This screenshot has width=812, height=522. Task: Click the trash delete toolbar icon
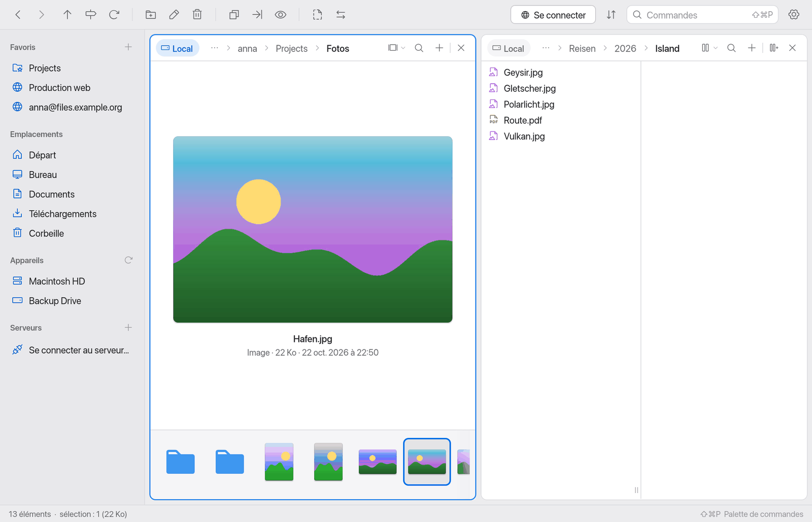[x=197, y=15]
